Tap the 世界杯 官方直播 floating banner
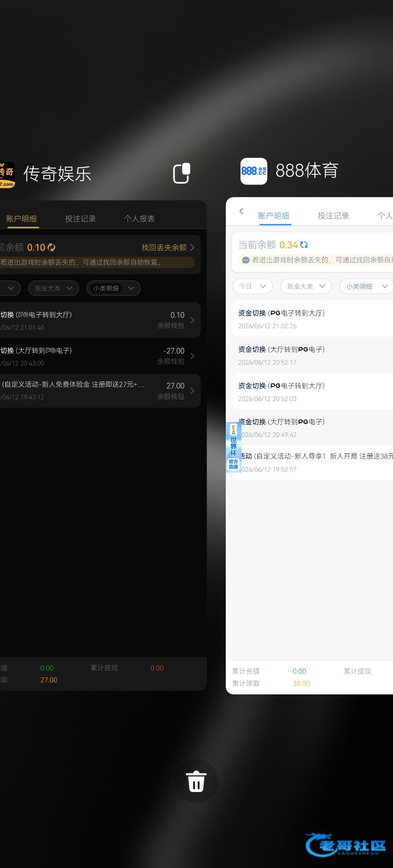393x868 pixels. [x=233, y=447]
